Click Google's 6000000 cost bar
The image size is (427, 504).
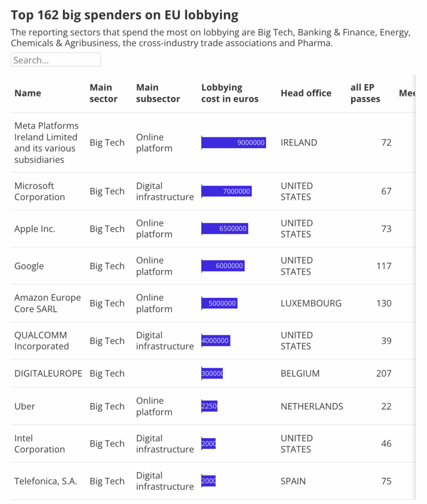pyautogui.click(x=223, y=266)
